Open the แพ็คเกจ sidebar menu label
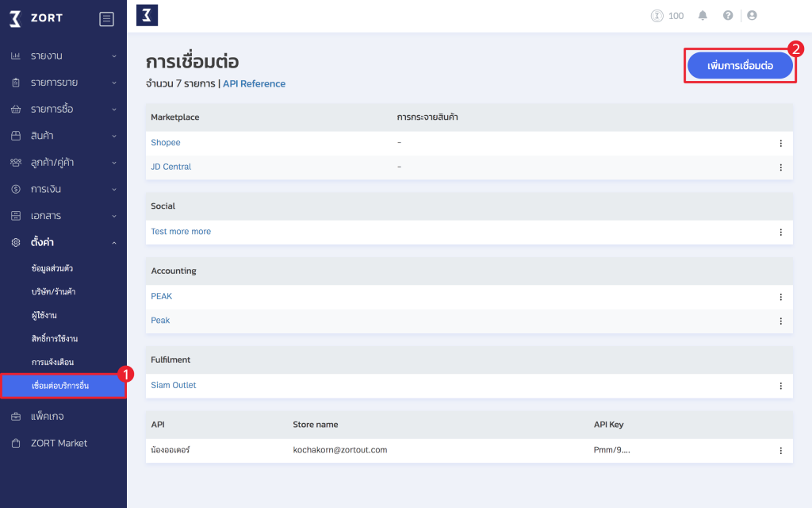Viewport: 812px width, 508px height. pyautogui.click(x=47, y=417)
